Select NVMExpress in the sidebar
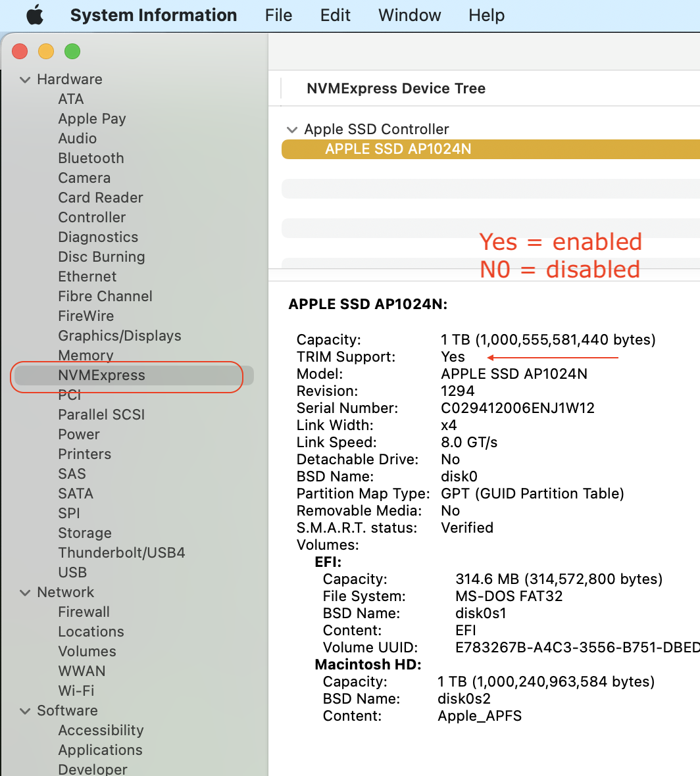 click(134, 376)
